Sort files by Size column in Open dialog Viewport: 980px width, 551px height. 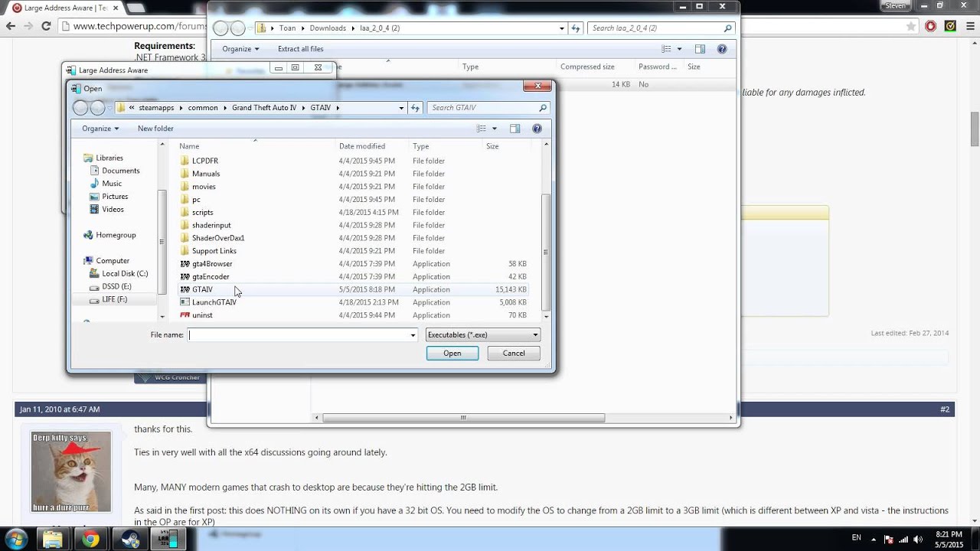[x=492, y=146]
